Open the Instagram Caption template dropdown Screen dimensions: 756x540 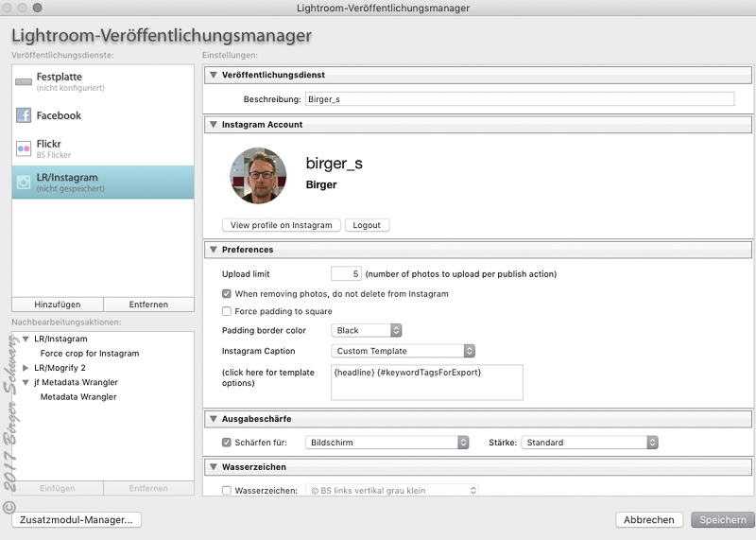tap(403, 351)
